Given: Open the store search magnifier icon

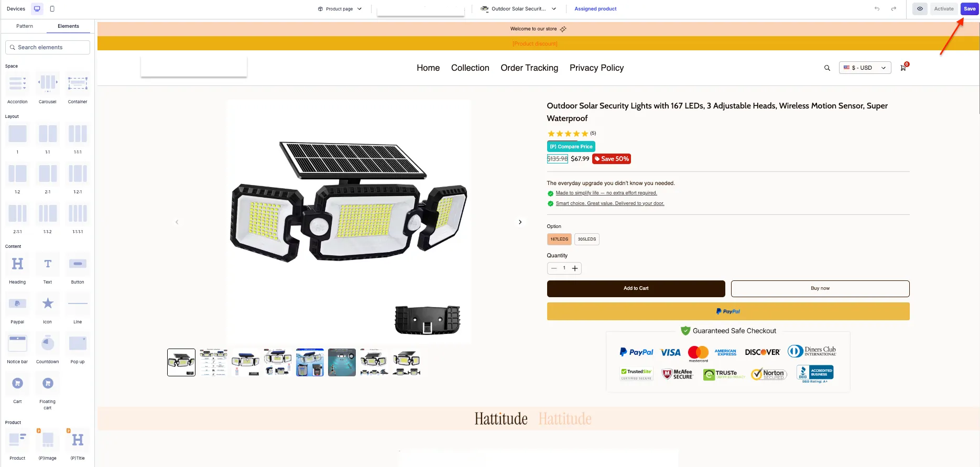Looking at the screenshot, I should pos(827,68).
